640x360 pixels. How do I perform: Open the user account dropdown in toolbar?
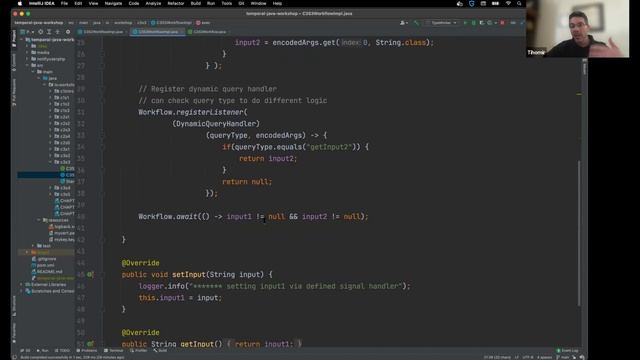point(404,23)
